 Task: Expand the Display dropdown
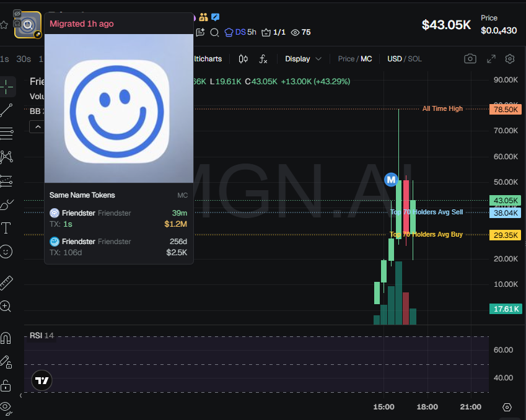point(303,59)
